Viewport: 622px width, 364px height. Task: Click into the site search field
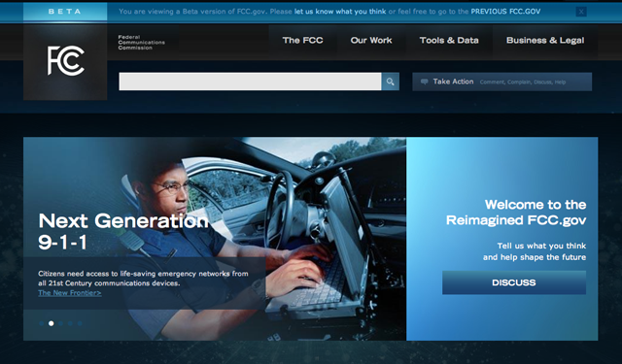251,82
